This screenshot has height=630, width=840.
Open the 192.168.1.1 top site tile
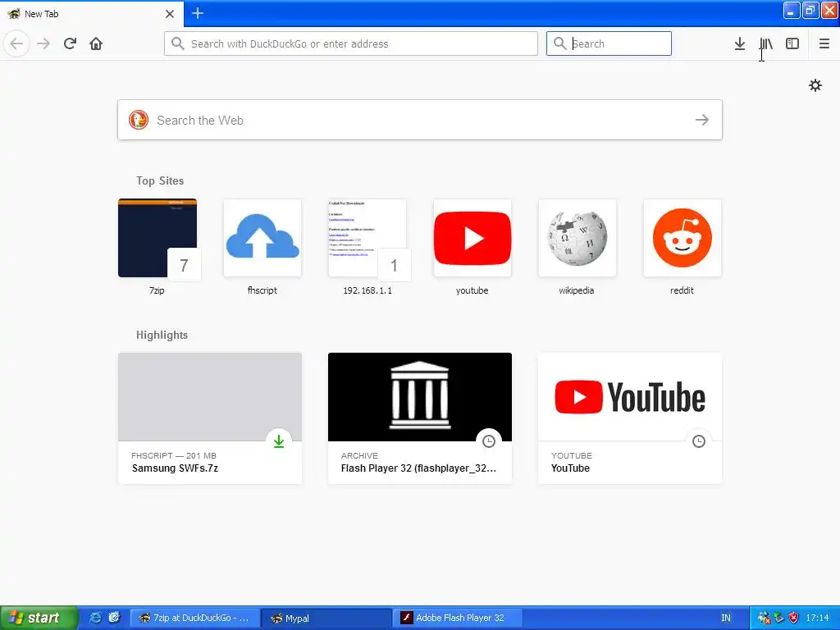[x=367, y=239]
